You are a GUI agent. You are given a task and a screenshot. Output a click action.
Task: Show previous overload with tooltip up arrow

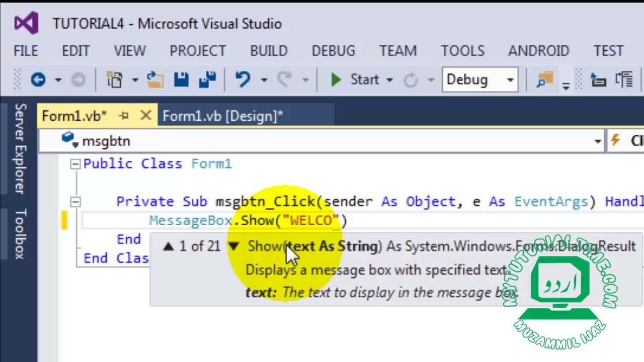[x=169, y=246]
